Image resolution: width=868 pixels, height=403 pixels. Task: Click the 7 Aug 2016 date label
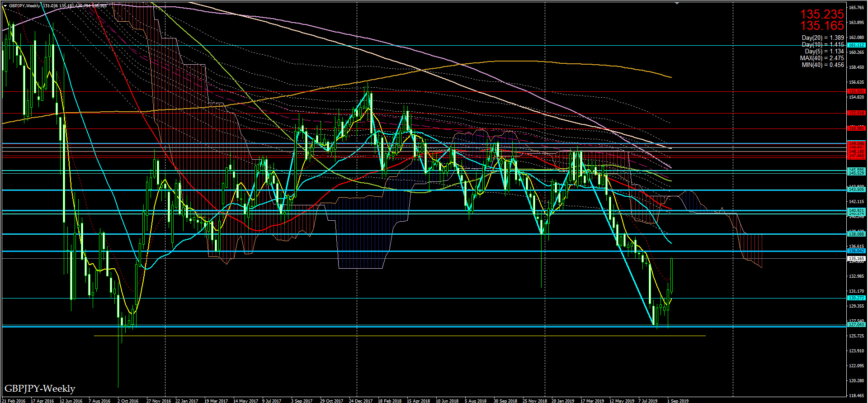tap(99, 401)
